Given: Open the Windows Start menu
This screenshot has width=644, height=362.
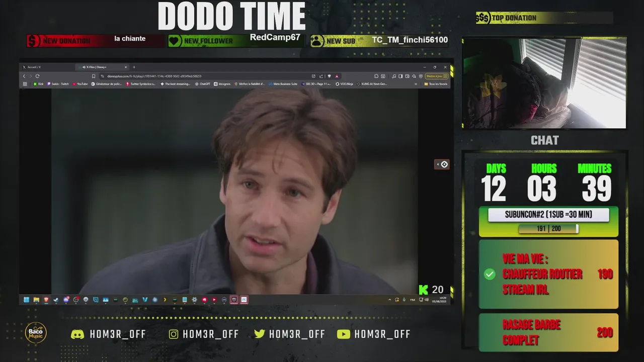Looking at the screenshot, I should pos(27,300).
